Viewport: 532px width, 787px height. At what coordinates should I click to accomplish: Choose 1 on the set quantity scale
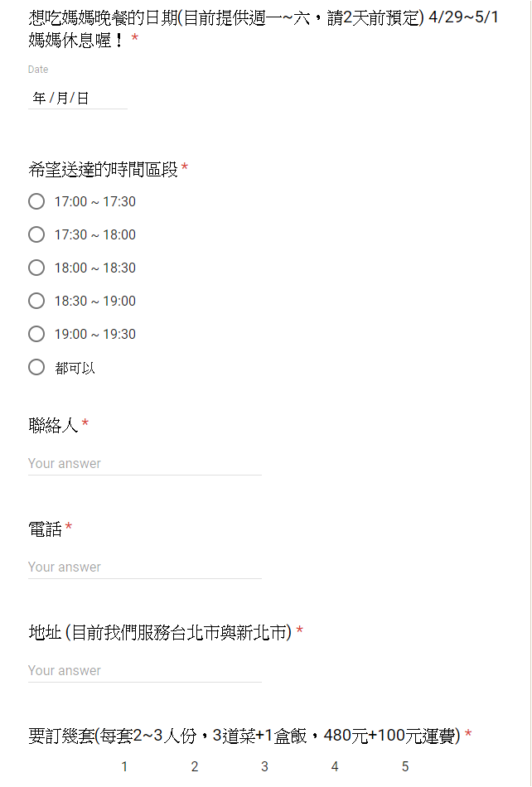[x=124, y=766]
